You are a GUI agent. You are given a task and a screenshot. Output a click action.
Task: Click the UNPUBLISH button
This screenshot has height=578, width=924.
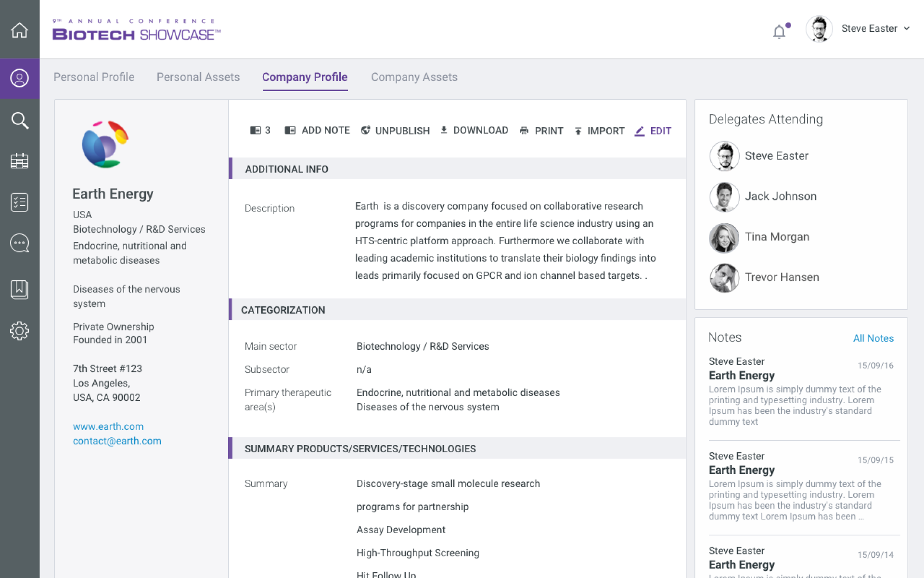(x=395, y=131)
